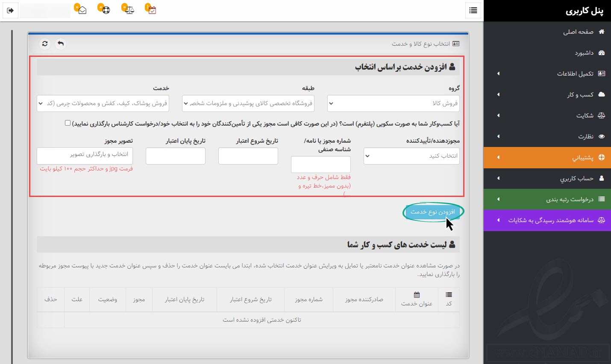The height and width of the screenshot is (364, 611).
Task: Click the افزودن نوع خدمت button
Action: (433, 212)
